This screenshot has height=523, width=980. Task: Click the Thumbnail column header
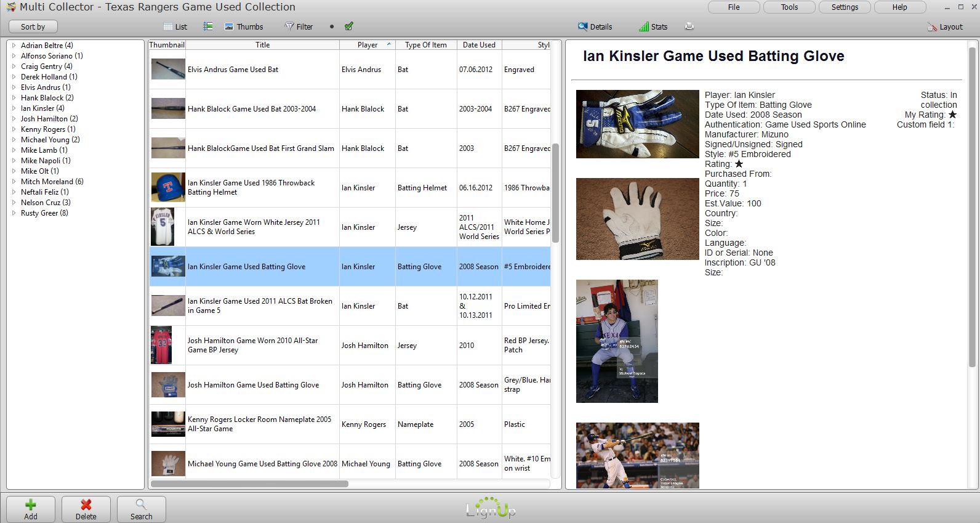(x=167, y=45)
